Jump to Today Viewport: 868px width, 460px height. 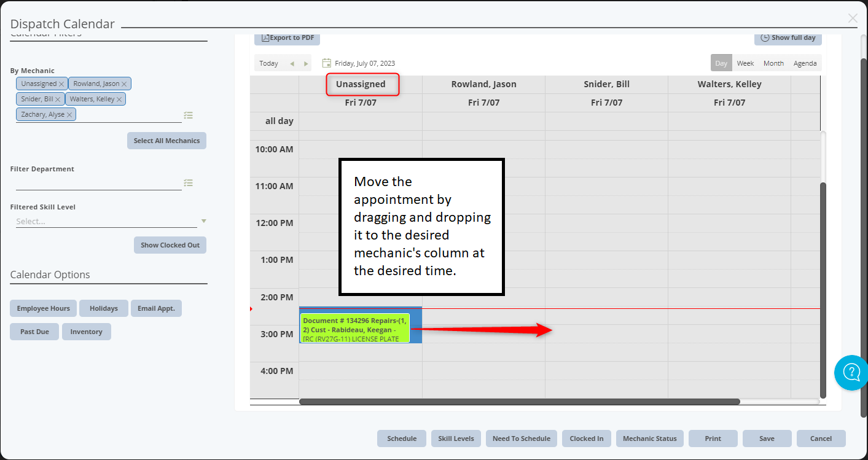coord(268,63)
